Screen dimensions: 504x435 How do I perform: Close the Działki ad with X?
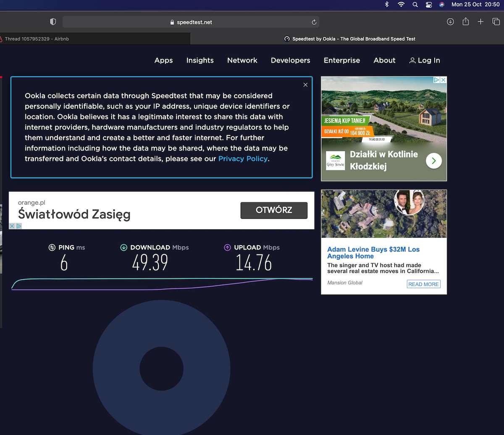coord(444,80)
